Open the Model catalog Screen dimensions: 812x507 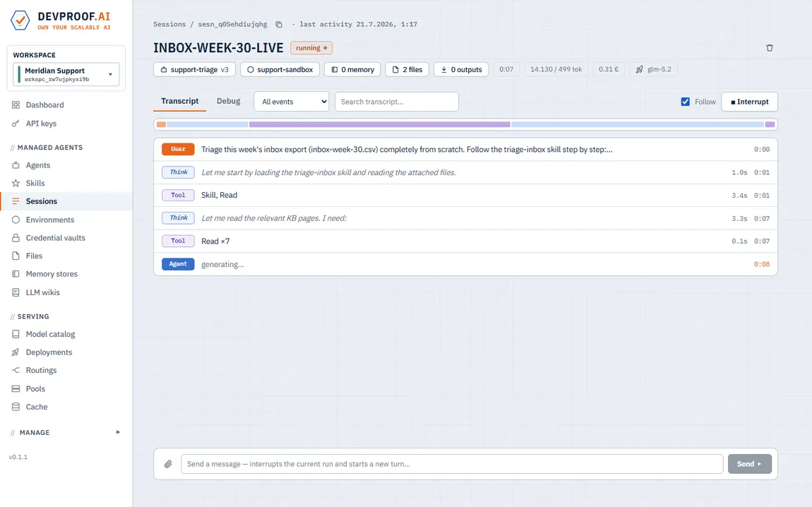[x=50, y=334]
